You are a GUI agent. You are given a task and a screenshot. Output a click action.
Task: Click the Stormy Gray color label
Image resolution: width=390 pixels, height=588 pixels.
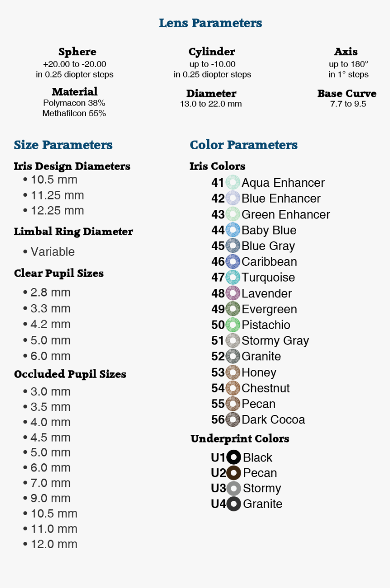point(275,340)
